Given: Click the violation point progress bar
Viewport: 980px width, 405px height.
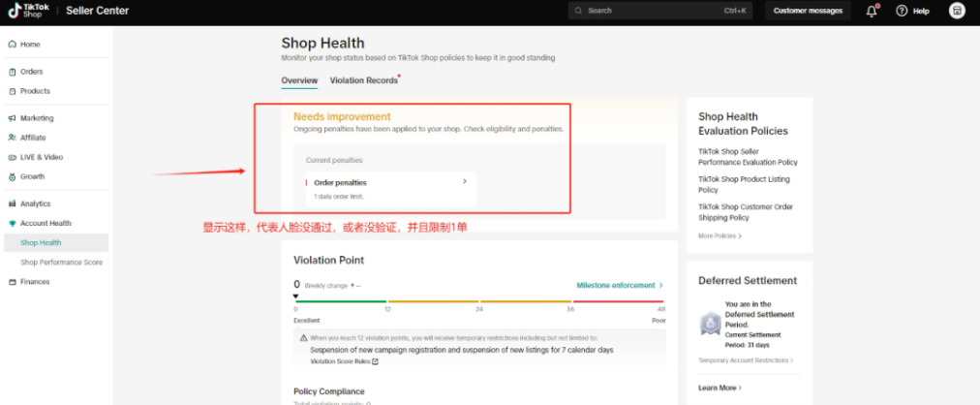Looking at the screenshot, I should pos(479,302).
